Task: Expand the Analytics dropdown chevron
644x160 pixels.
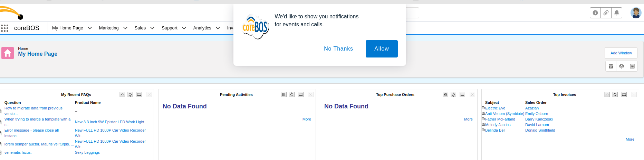Action: [x=218, y=28]
